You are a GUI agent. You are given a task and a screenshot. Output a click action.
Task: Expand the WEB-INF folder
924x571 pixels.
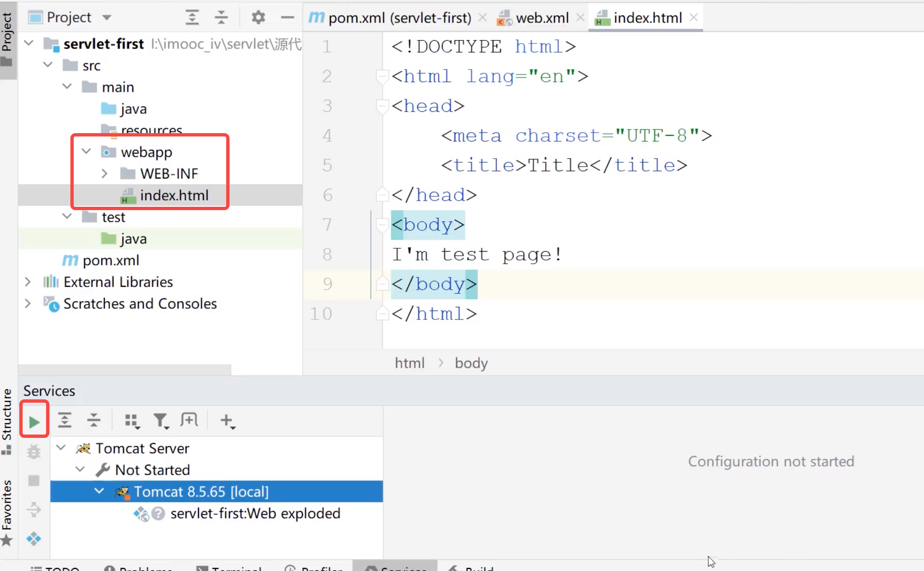point(105,173)
